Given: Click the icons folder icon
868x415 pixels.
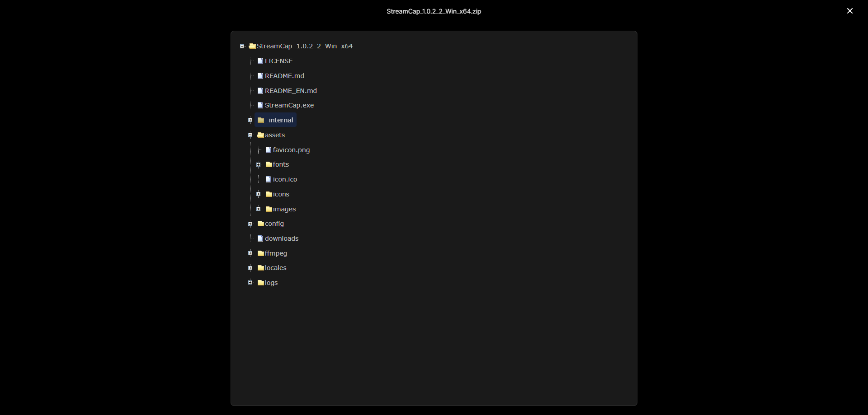Looking at the screenshot, I should (x=269, y=194).
